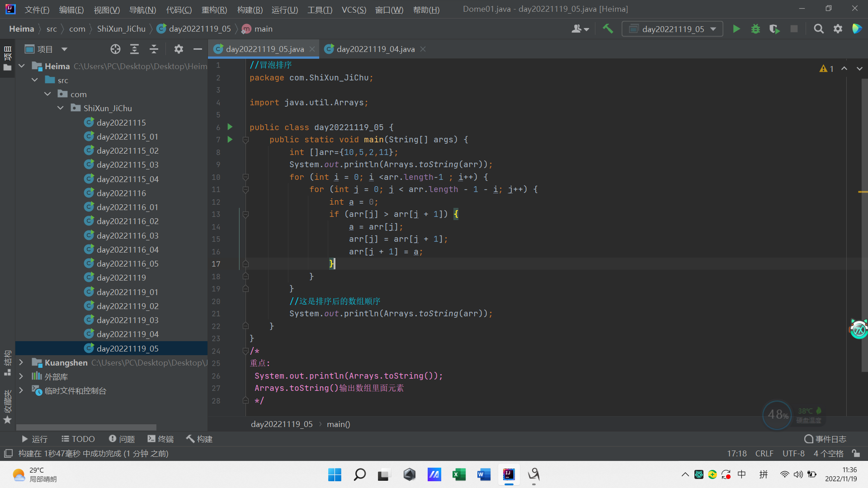Open Search Everywhere magnifier icon
Image resolution: width=868 pixels, height=488 pixels.
[818, 29]
